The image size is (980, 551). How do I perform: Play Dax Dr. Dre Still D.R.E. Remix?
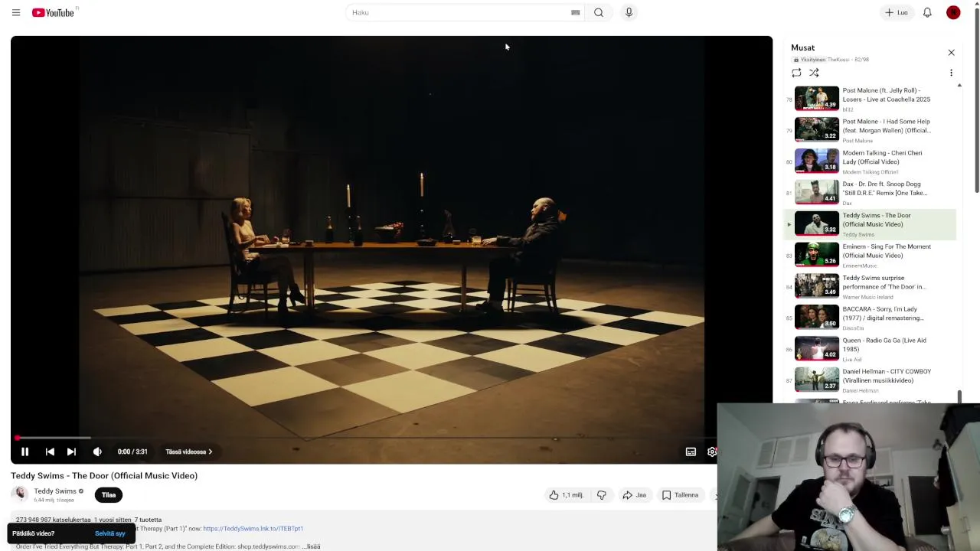click(x=871, y=193)
